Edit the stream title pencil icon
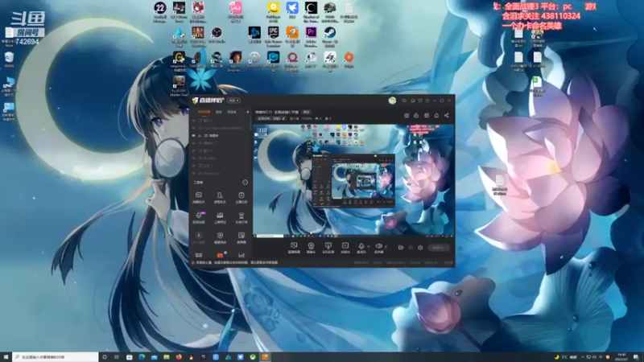This screenshot has height=362, width=644. (284, 118)
